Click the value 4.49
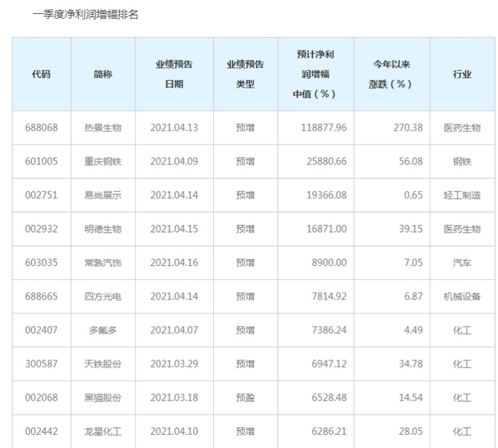 click(413, 331)
